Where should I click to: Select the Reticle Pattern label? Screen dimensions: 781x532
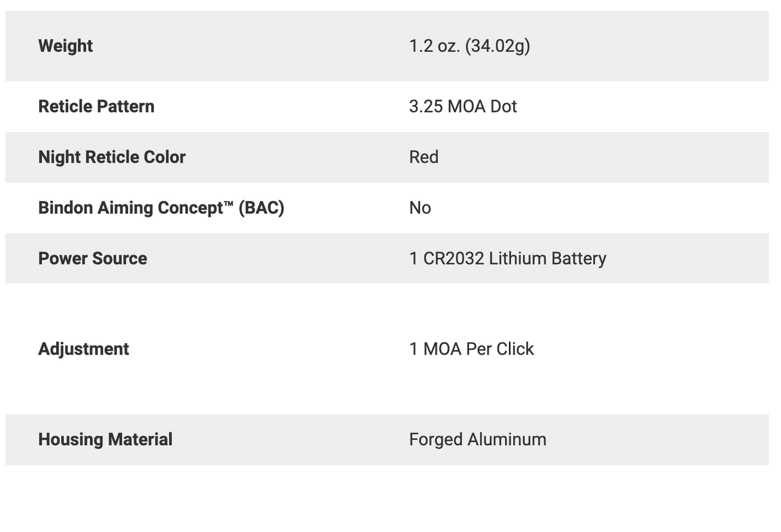[96, 106]
